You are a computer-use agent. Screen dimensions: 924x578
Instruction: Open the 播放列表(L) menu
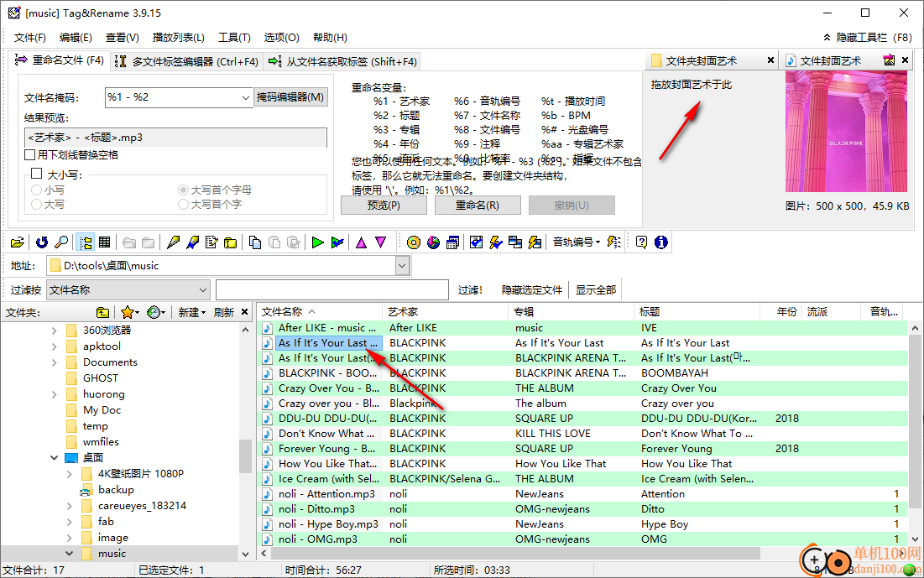tap(179, 38)
